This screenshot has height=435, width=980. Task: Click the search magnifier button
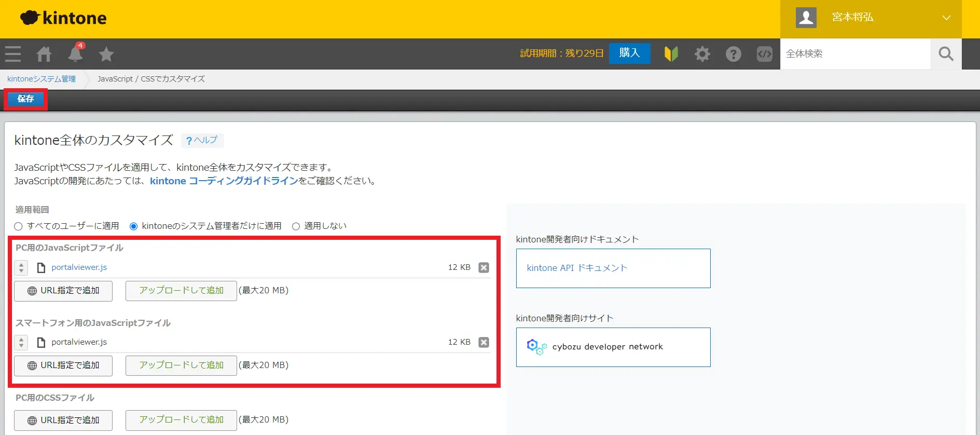click(x=946, y=53)
